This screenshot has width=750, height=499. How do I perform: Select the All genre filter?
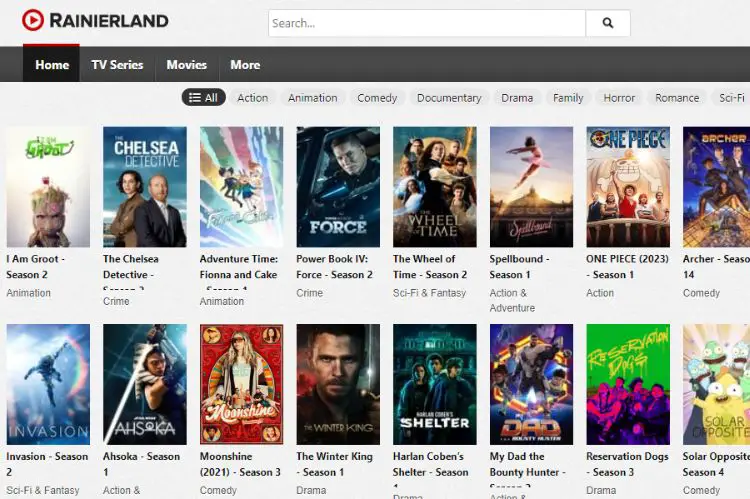[x=203, y=98]
